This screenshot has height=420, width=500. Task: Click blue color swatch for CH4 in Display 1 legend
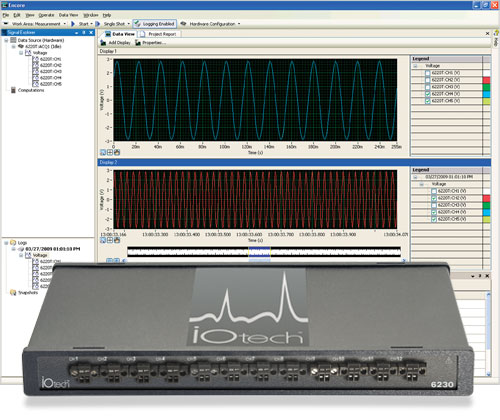coord(487,94)
